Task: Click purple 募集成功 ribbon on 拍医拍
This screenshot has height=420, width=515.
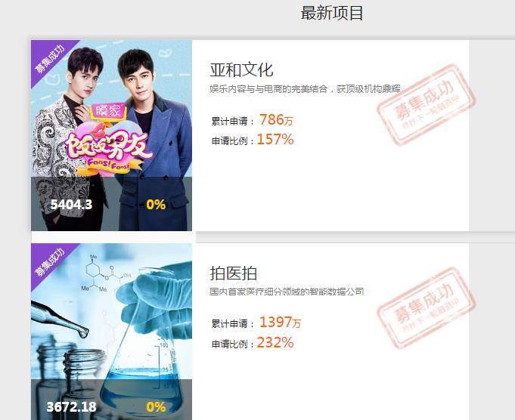Action: (x=50, y=263)
